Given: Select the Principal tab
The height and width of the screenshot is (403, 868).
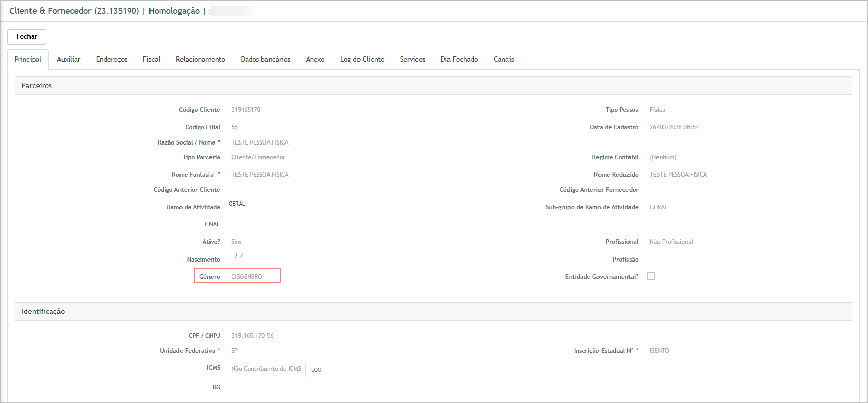Looking at the screenshot, I should [28, 60].
